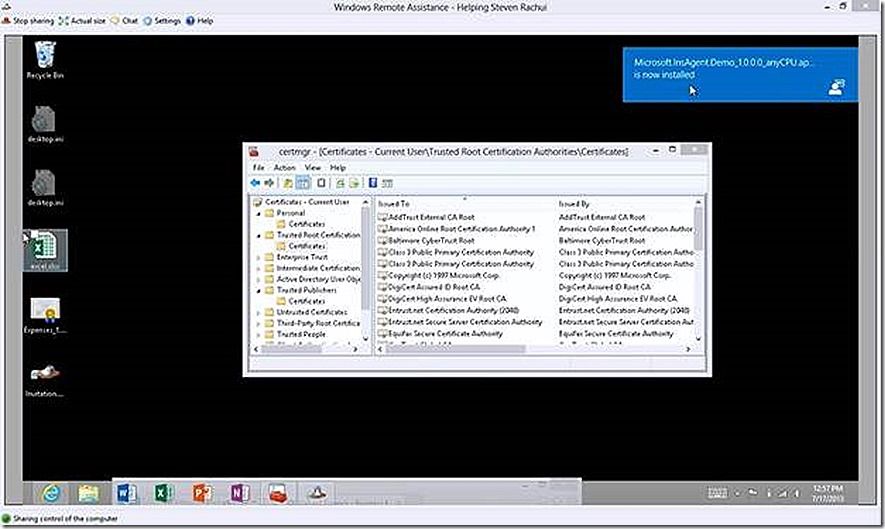
Task: Open the File menu in certmgr
Action: (259, 168)
